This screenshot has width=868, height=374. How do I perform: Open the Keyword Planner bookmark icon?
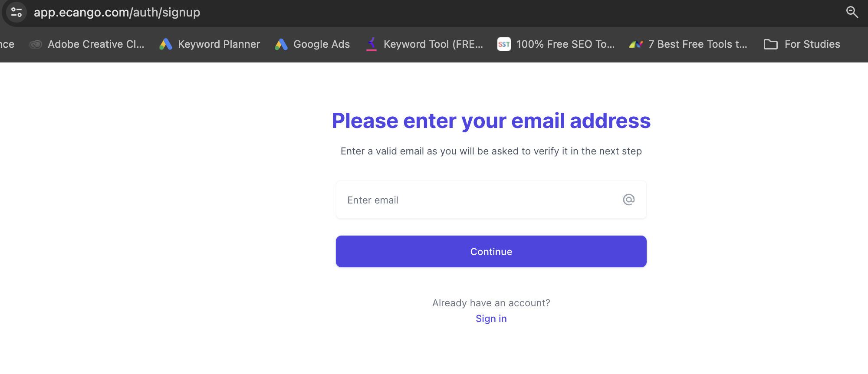pos(166,44)
